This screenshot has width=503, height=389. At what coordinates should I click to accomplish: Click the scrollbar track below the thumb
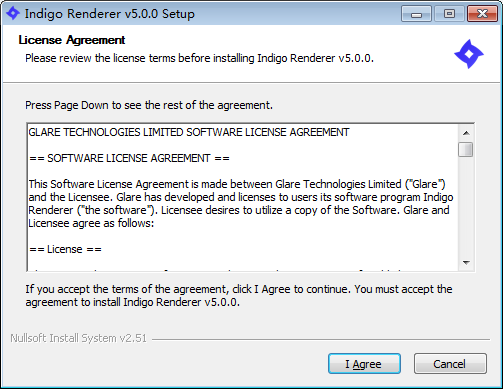pyautogui.click(x=466, y=206)
